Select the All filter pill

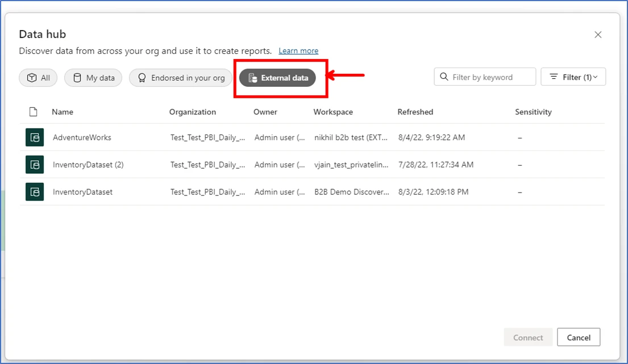[x=38, y=77]
